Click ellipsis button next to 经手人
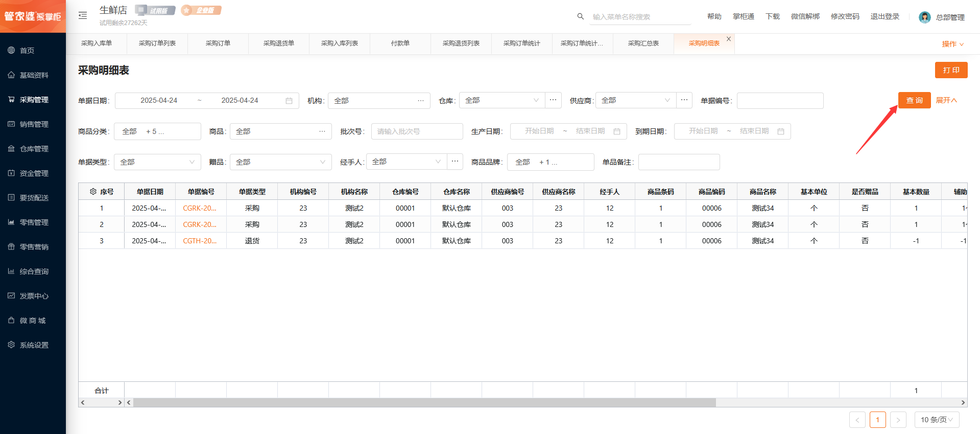This screenshot has height=434, width=980. [455, 162]
